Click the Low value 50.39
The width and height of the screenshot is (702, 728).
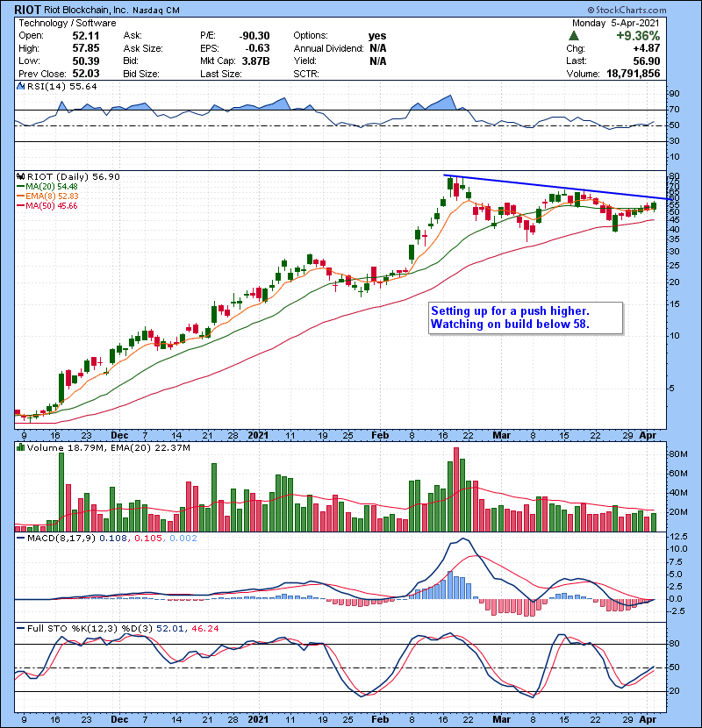[86, 61]
